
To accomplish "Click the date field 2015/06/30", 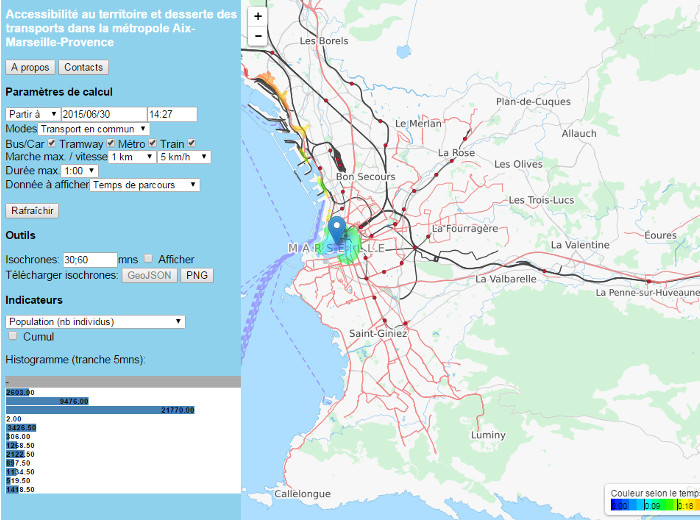I will (104, 114).
